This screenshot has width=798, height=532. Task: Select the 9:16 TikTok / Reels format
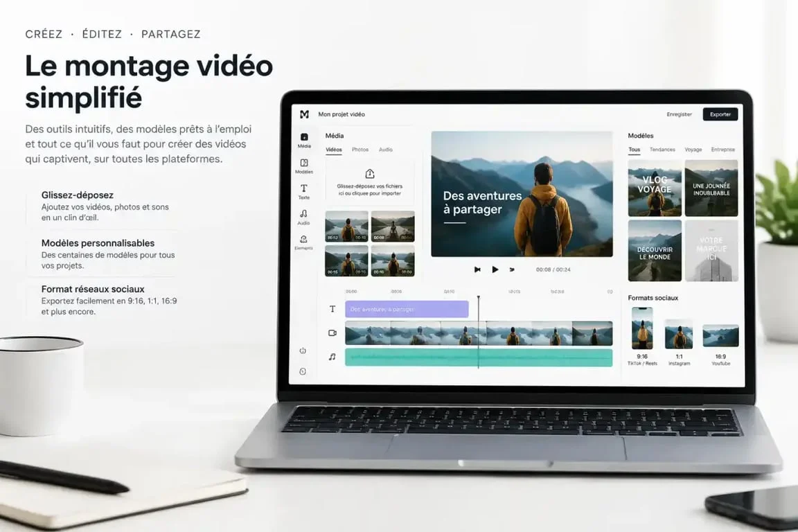point(642,337)
